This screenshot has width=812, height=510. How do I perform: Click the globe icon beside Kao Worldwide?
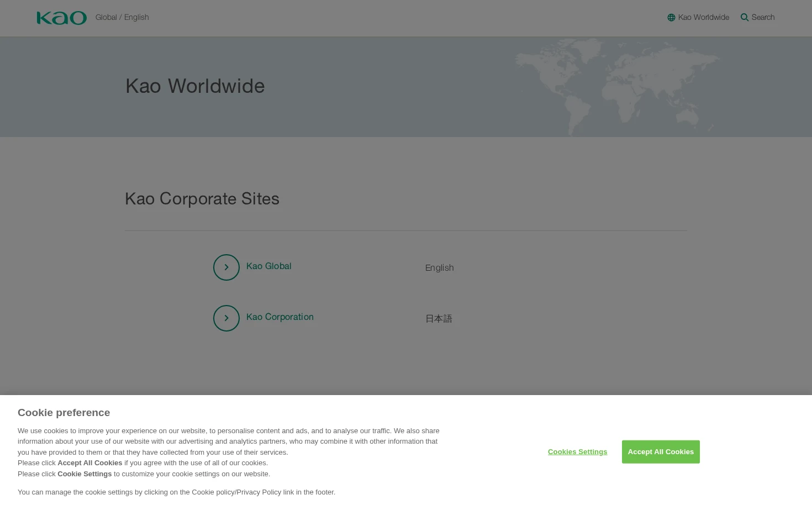tap(671, 18)
